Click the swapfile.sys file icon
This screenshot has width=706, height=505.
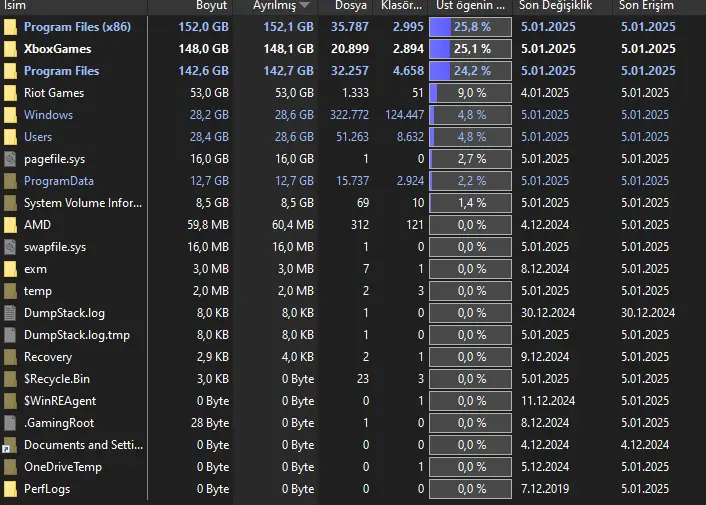click(x=10, y=247)
